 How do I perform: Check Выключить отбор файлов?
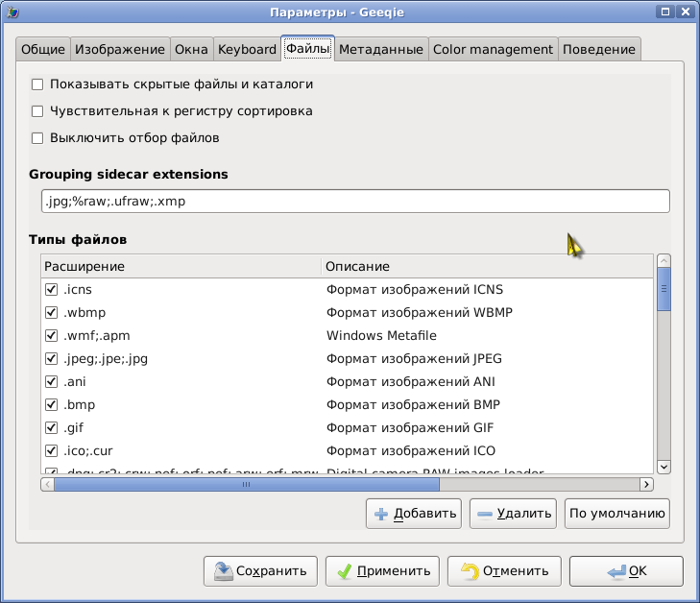click(37, 138)
